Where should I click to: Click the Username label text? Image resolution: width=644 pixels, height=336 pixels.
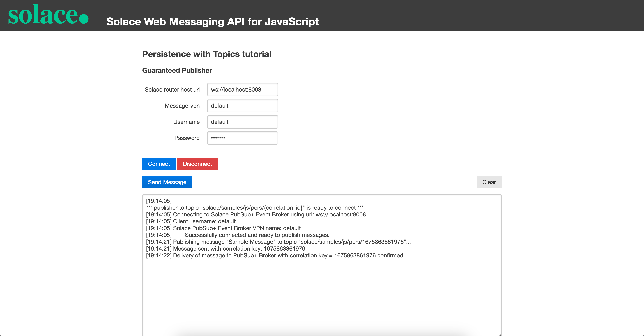pos(186,122)
